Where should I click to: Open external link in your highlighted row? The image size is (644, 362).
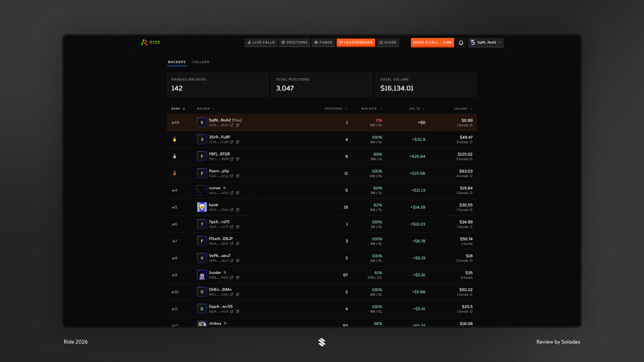click(x=231, y=125)
